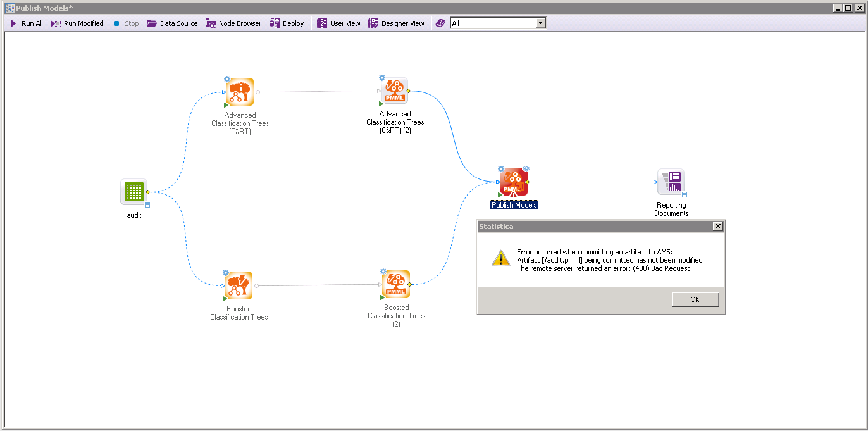Click the Stop toolbar button
The image size is (868, 431).
(x=126, y=23)
